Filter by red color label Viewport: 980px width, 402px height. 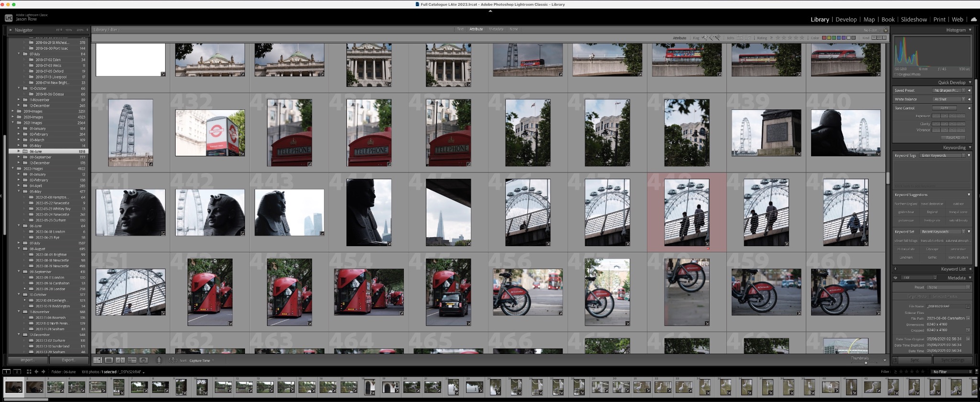(824, 38)
